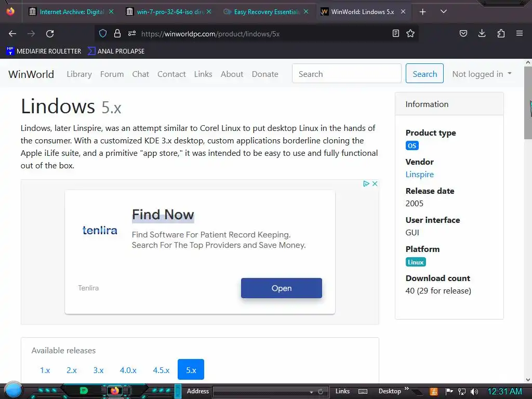
Task: Click the Firefox icon in the taskbar
Action: pos(115,391)
